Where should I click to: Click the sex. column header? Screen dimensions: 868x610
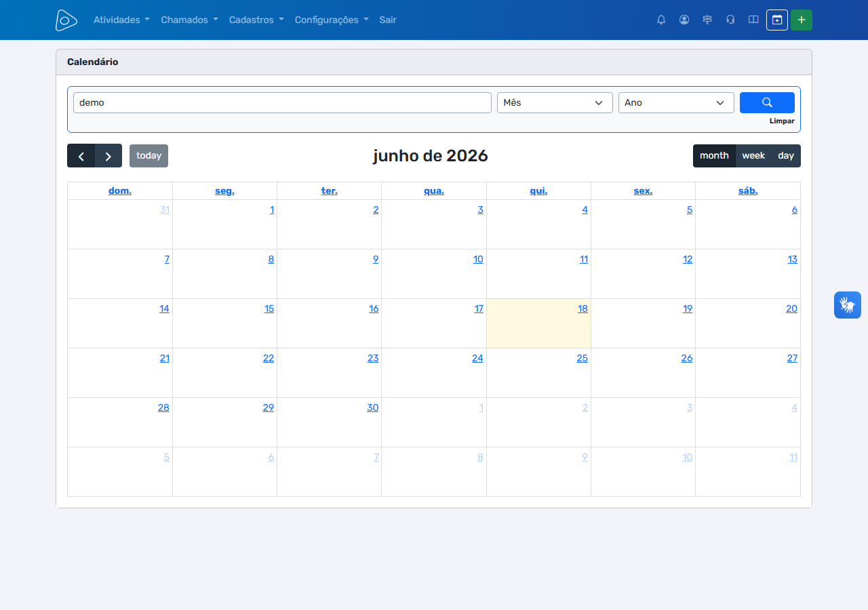(643, 191)
